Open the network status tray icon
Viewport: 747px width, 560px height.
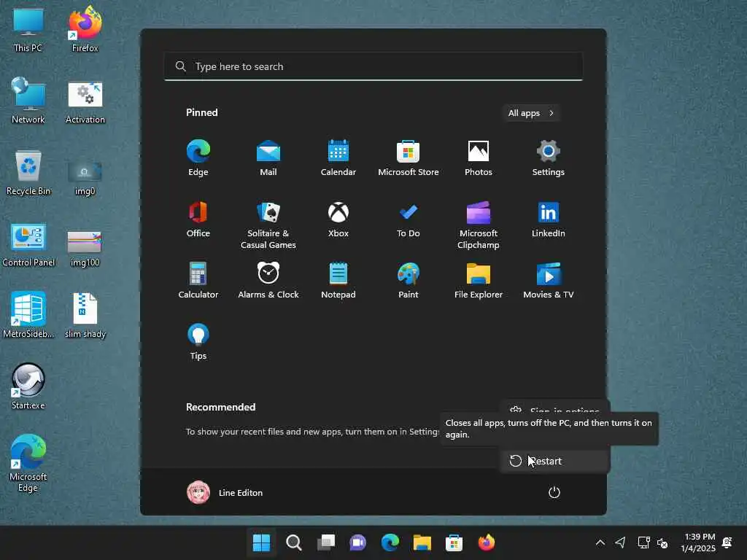(x=643, y=542)
